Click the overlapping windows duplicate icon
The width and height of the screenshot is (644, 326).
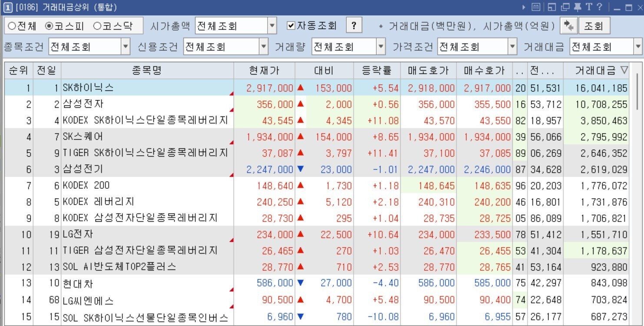point(565,7)
